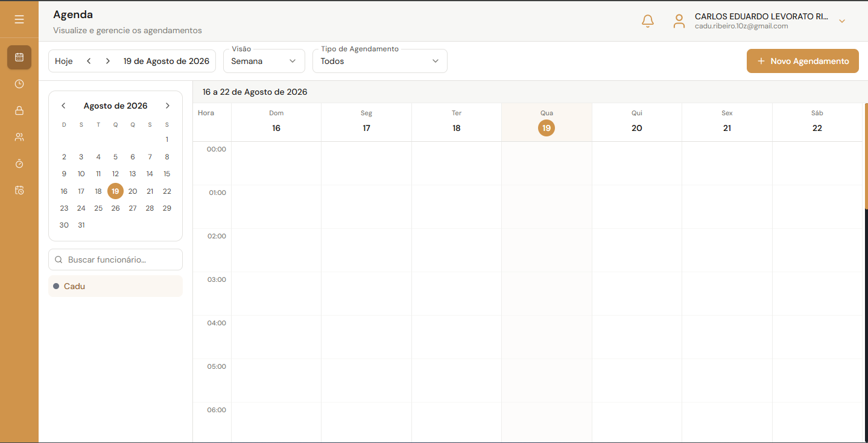
Task: Select the calendar agenda icon in sidebar
Action: 19,57
